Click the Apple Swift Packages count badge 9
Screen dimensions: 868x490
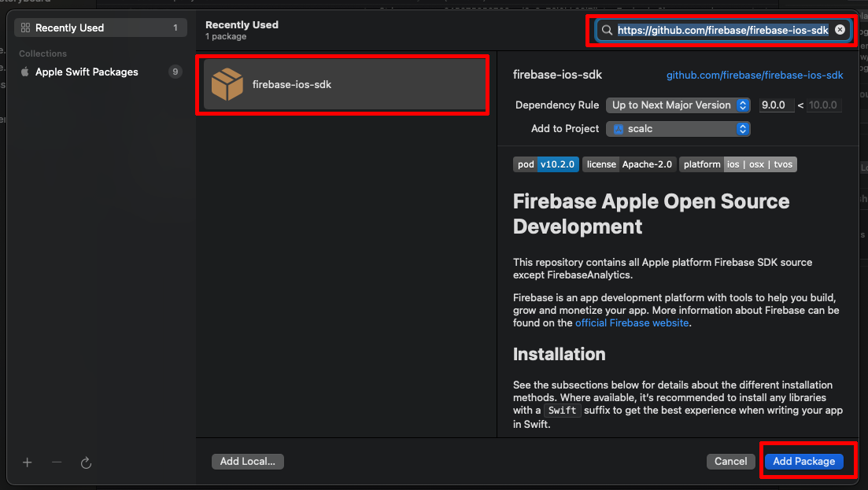[x=175, y=72]
